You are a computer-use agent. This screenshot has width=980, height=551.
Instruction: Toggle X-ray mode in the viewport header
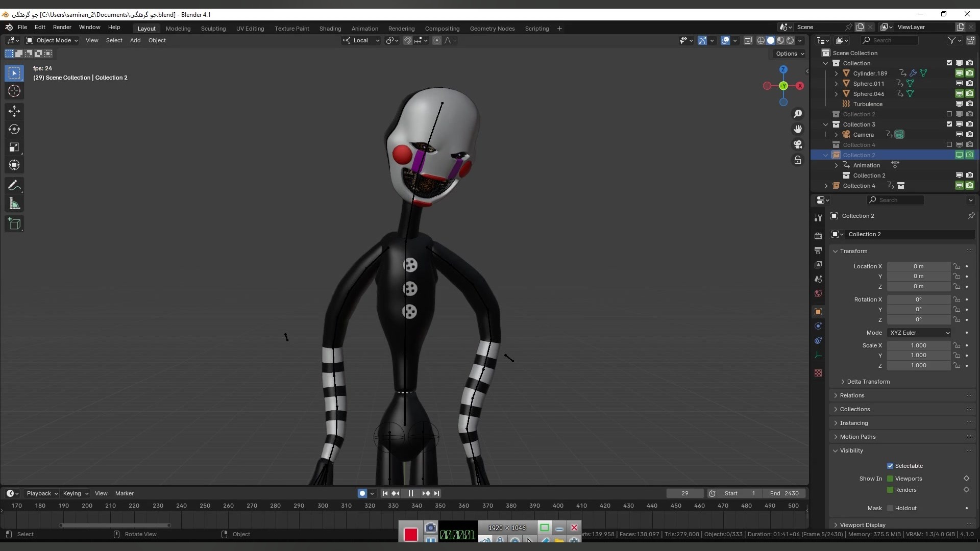tap(748, 40)
